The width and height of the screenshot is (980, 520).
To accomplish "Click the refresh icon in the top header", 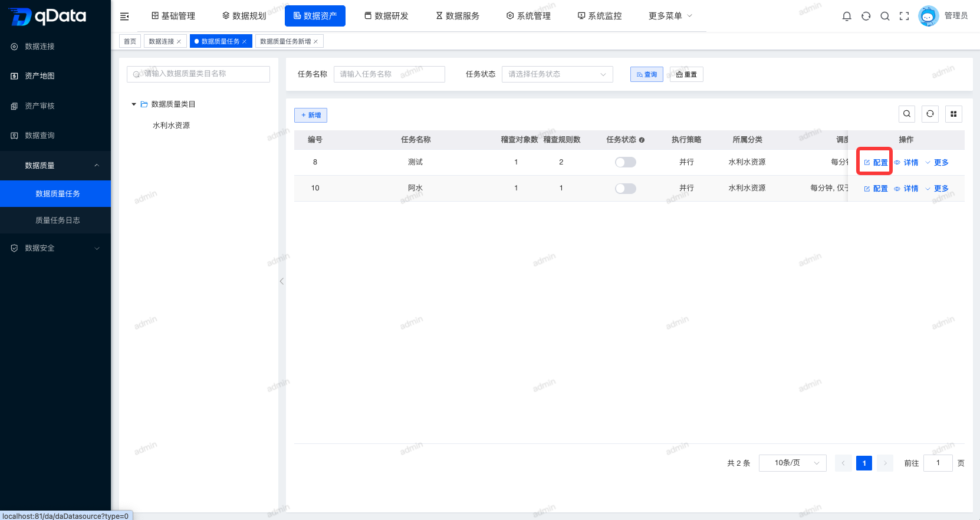I will coord(866,17).
